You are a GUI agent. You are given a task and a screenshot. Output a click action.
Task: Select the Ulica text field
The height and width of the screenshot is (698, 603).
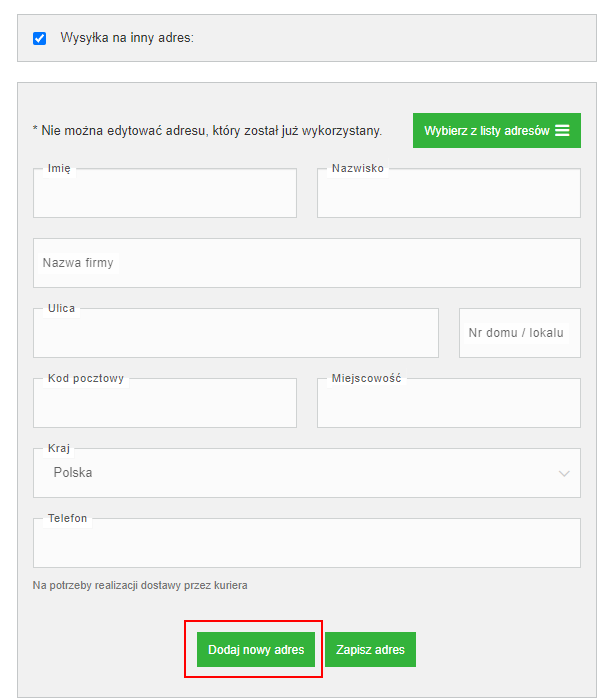(x=236, y=333)
